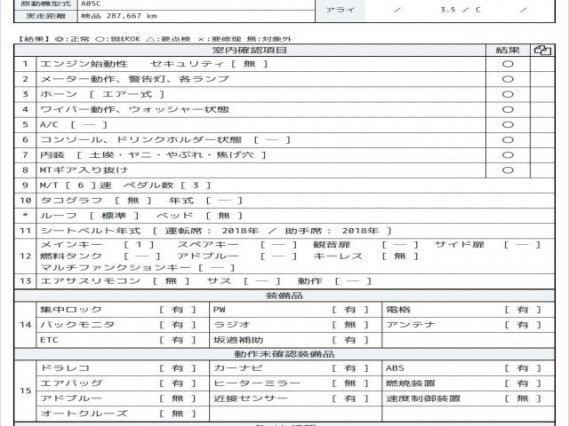
Task: Select result circle for ホーン row
Action: tap(508, 94)
